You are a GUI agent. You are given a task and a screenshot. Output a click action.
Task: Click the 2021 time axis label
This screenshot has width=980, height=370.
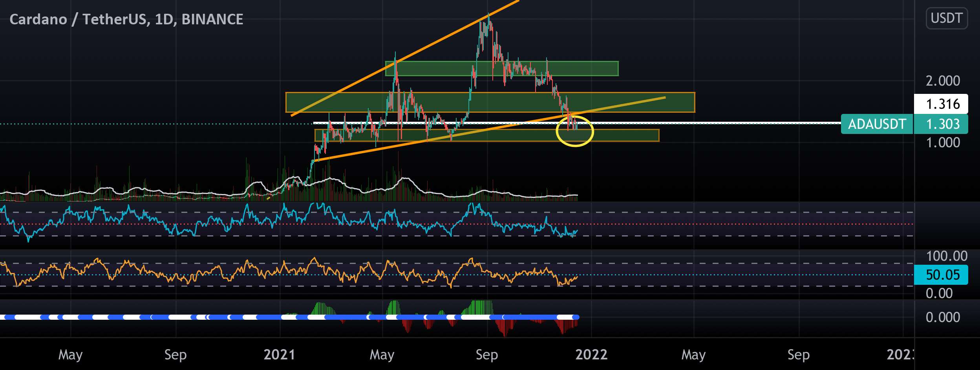279,355
